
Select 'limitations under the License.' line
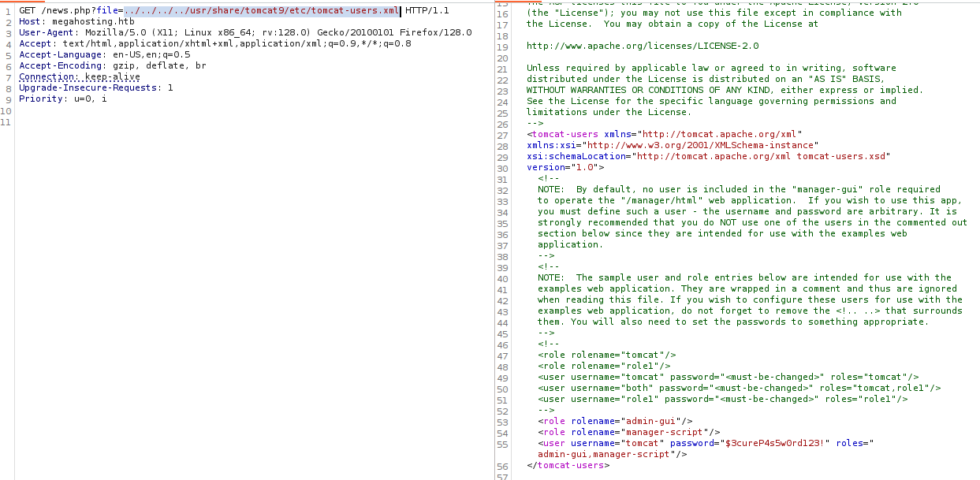[609, 112]
